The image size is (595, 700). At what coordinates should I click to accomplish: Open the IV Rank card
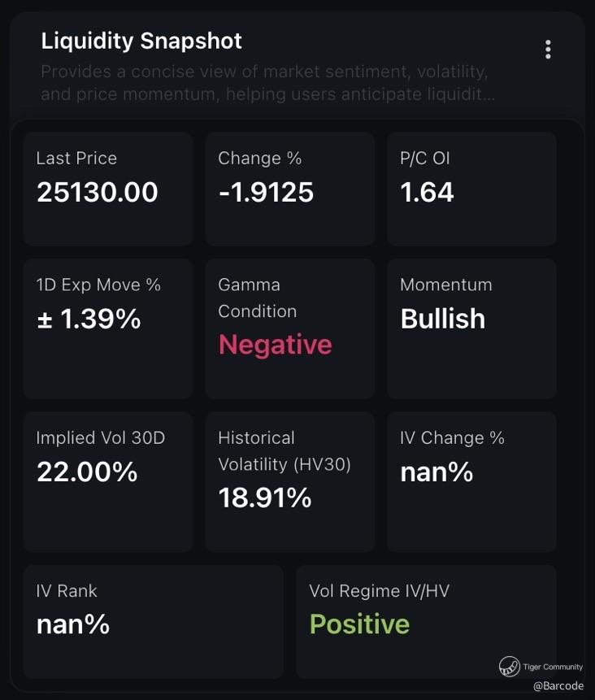coord(153,621)
